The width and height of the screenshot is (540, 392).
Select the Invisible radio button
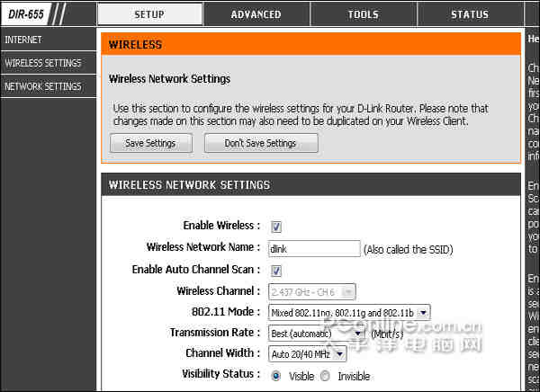pyautogui.click(x=325, y=376)
